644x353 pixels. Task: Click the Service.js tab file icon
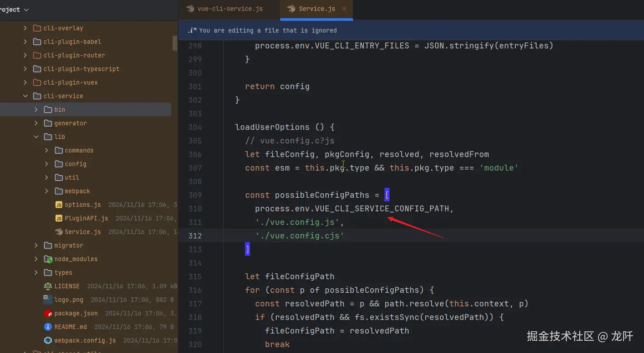click(x=291, y=9)
